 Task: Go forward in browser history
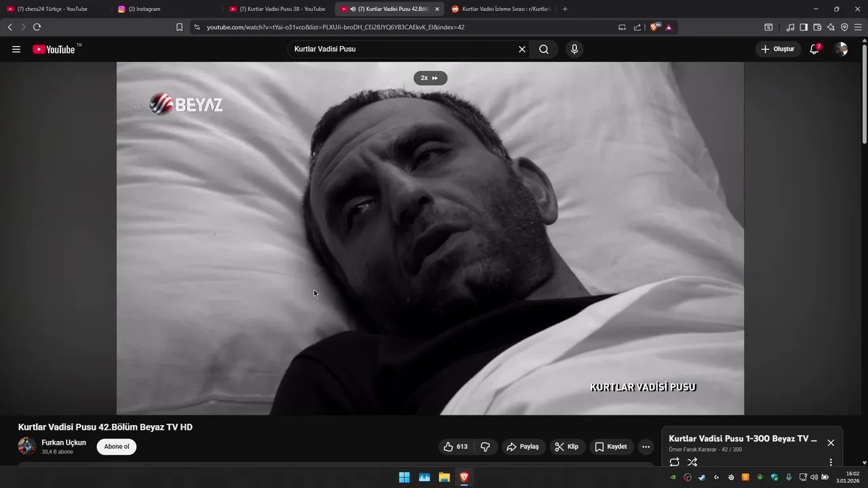(x=23, y=27)
